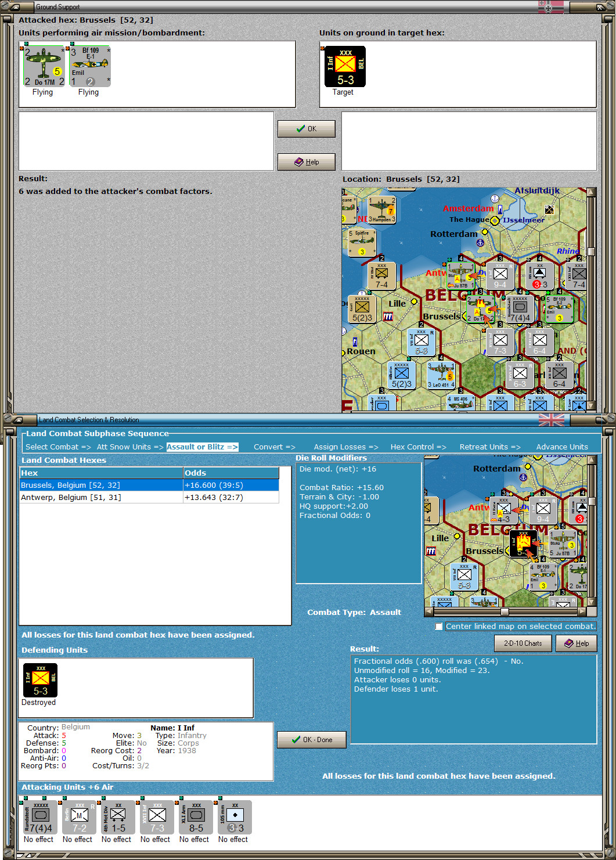Click the +13.643 (32:7) odds cell
The height and width of the screenshot is (860, 616).
[x=231, y=497]
